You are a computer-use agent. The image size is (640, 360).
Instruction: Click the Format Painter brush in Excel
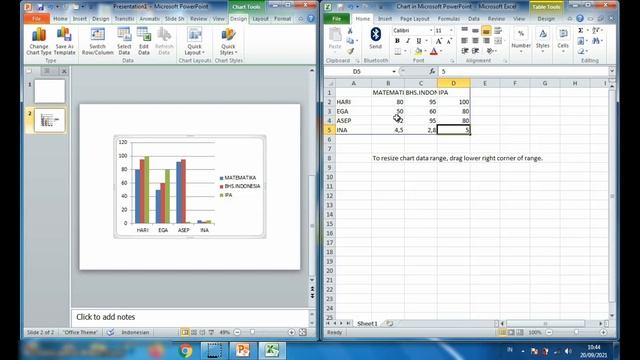(350, 51)
